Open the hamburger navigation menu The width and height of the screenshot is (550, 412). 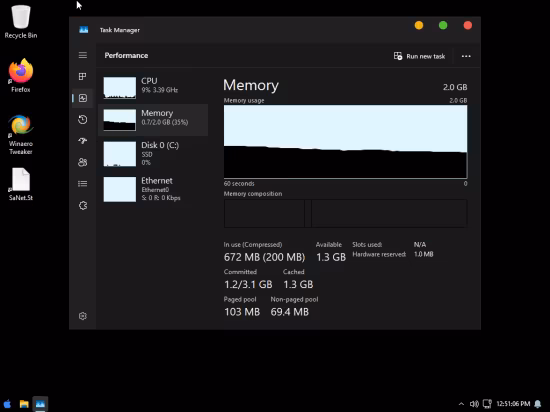83,55
